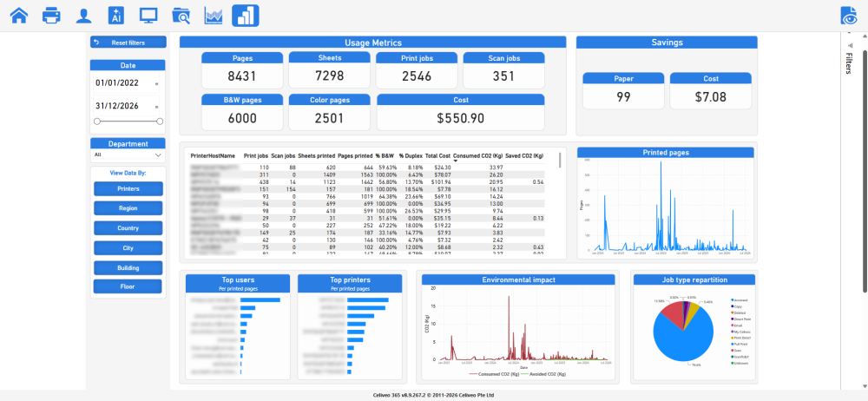Open the document preview eye icon

(x=848, y=16)
